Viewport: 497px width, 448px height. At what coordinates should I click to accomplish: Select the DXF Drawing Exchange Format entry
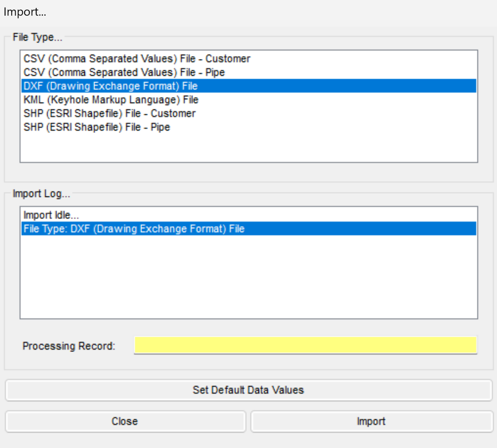coord(249,86)
